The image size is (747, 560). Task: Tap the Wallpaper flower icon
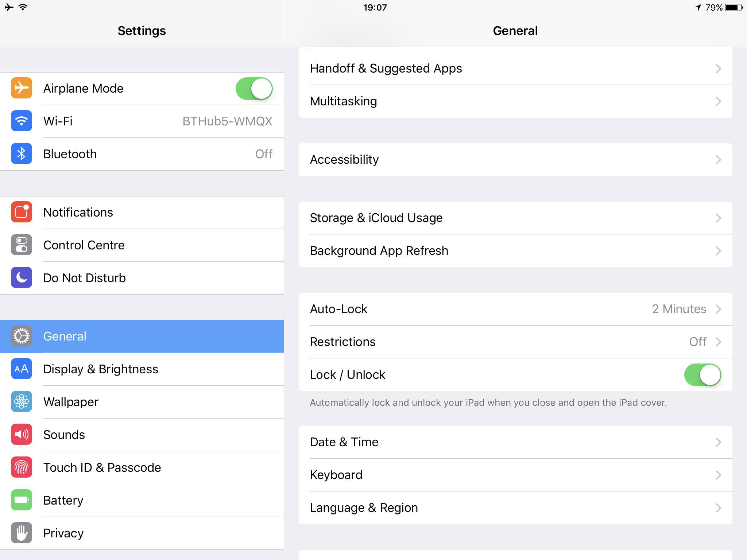[x=22, y=402]
